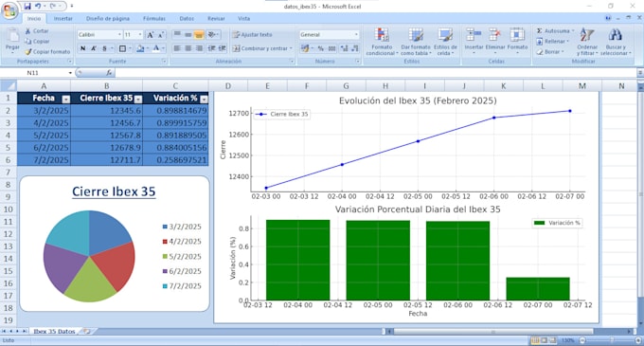Image resolution: width=644 pixels, height=346 pixels.
Task: Toggle bold N formatting
Action: click(83, 48)
